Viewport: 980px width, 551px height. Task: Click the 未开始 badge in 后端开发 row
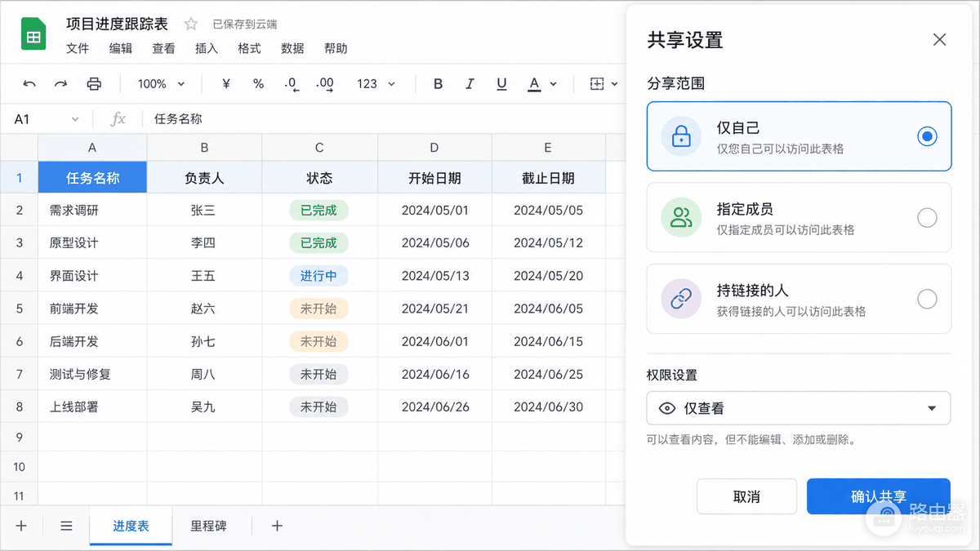318,341
